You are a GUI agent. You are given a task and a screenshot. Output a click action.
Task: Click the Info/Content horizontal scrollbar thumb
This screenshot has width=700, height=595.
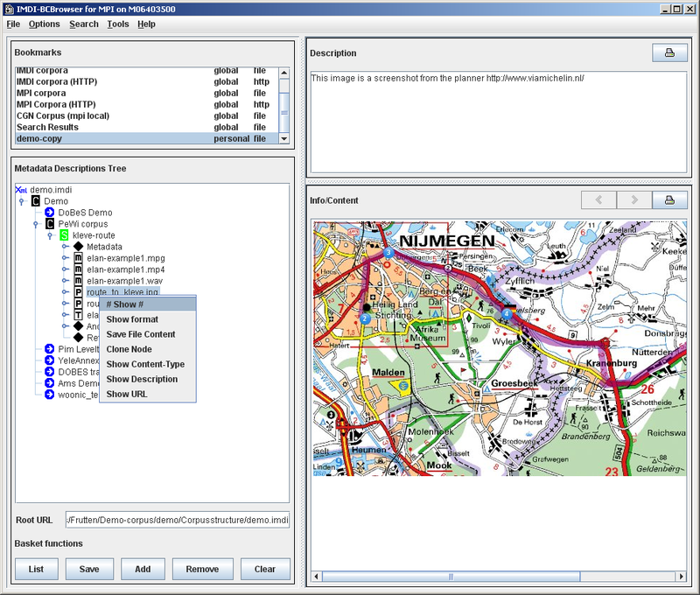(x=451, y=577)
